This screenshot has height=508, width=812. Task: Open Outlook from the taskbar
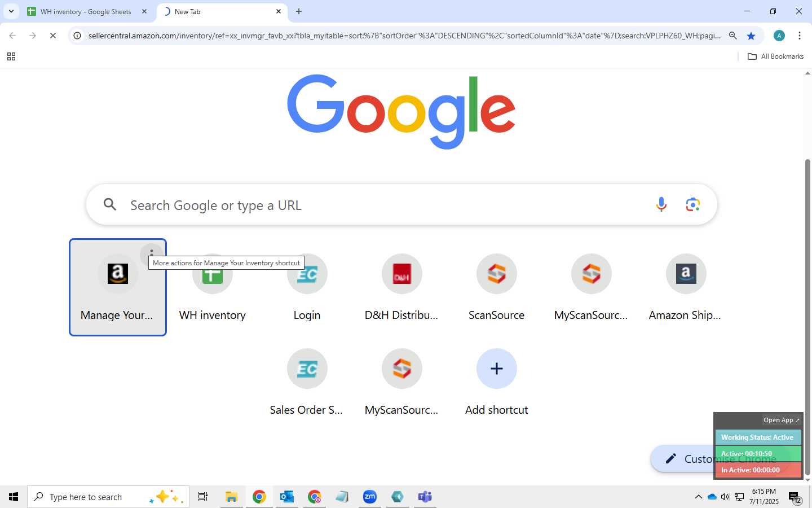(287, 497)
